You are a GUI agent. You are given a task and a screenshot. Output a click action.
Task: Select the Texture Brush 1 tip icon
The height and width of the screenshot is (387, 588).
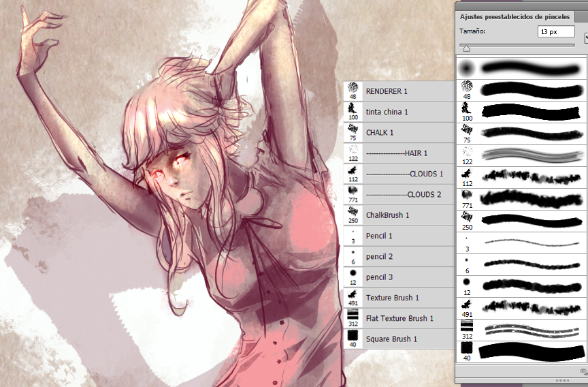point(353,294)
